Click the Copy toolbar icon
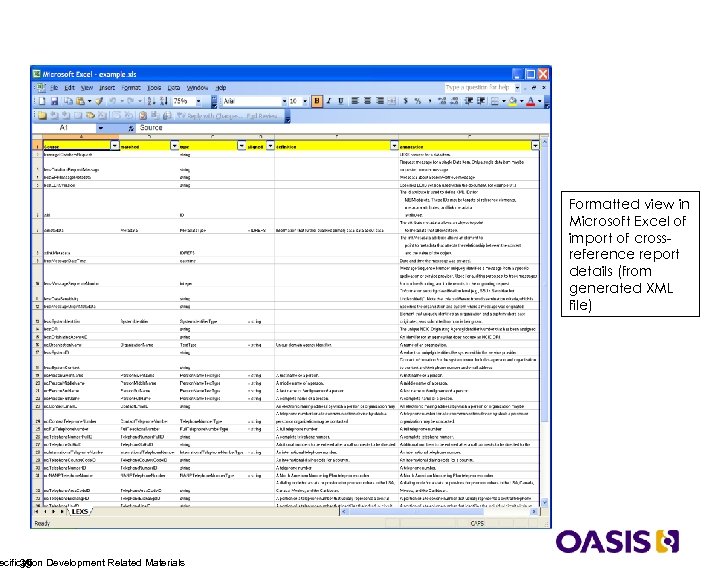The image size is (720, 576). (68, 101)
